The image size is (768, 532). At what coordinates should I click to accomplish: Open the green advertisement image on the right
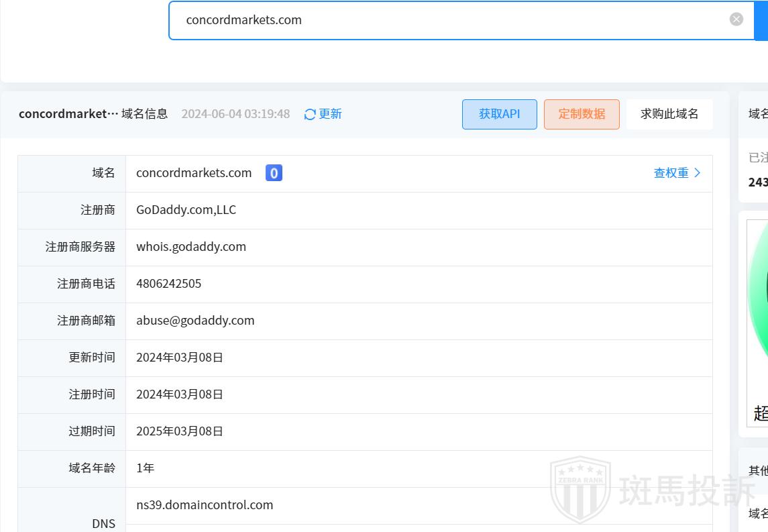click(758, 322)
